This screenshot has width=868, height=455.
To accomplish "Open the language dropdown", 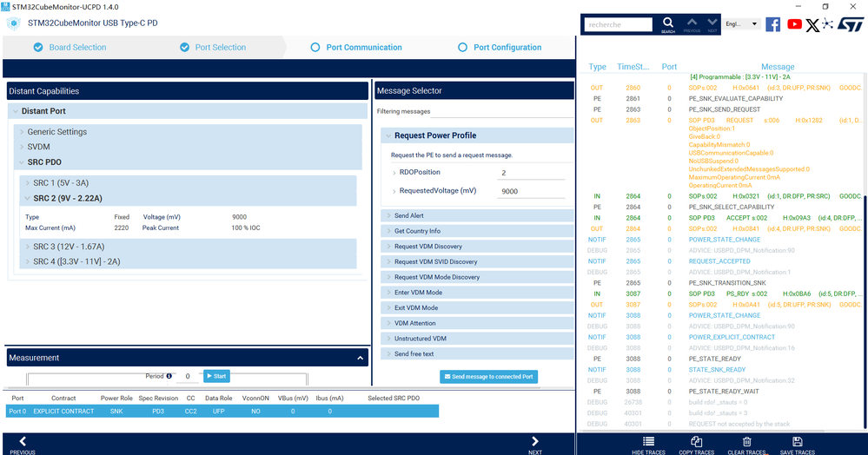I will pyautogui.click(x=742, y=24).
